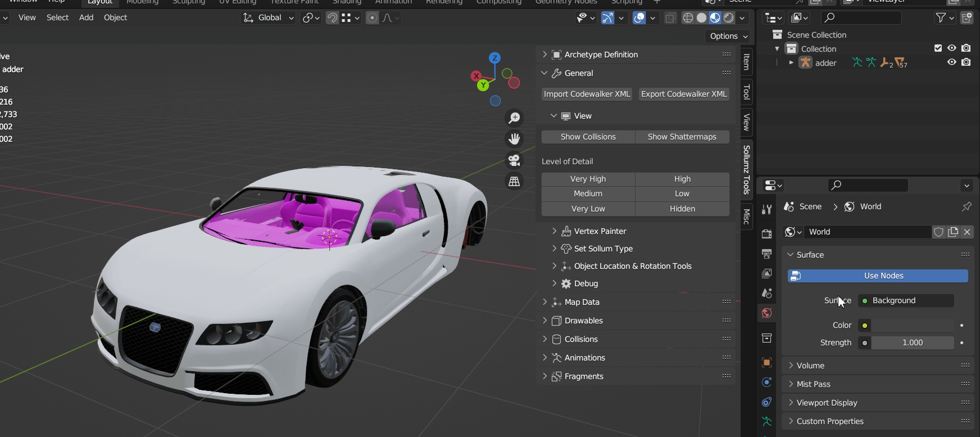Open World properties tab icon
Image resolution: width=980 pixels, height=437 pixels.
[766, 313]
